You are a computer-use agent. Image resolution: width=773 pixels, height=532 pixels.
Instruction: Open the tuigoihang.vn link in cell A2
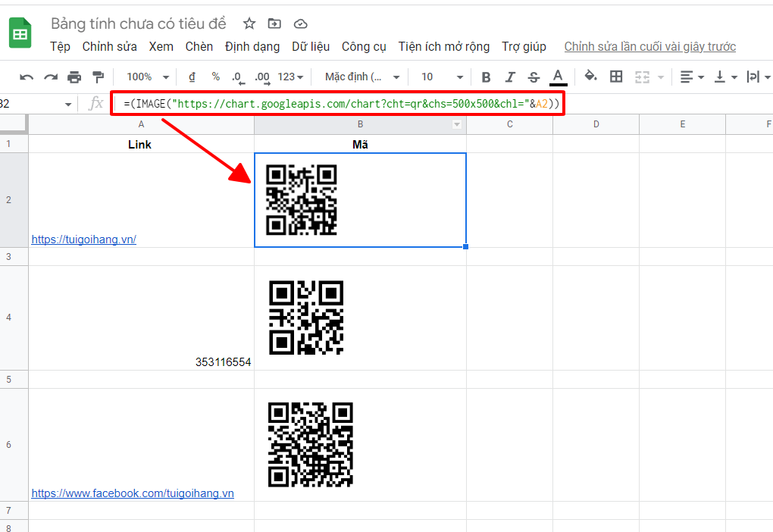83,239
